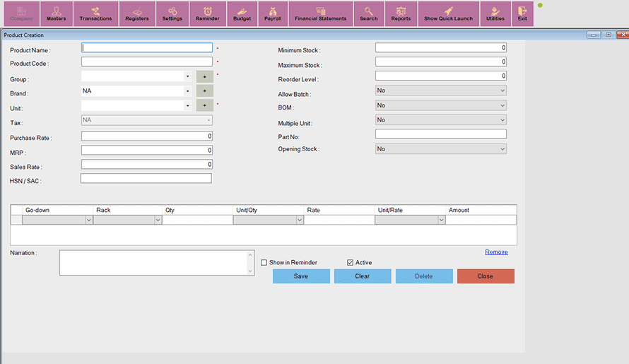Open the Registers toolbar icon
Viewport: 629px width, 364px height.
click(137, 13)
